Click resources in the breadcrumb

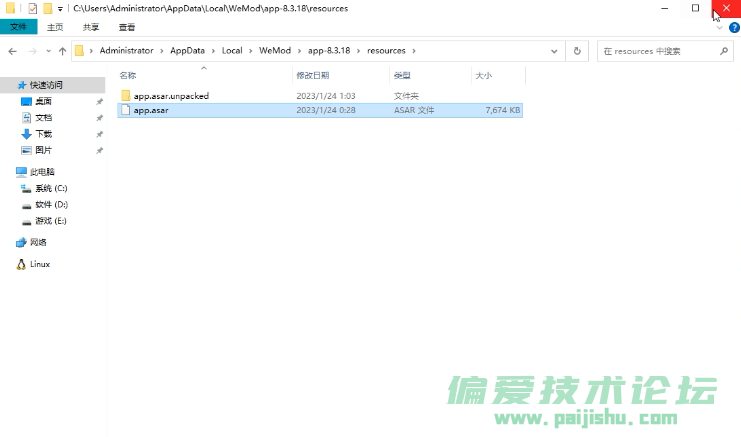(x=386, y=51)
